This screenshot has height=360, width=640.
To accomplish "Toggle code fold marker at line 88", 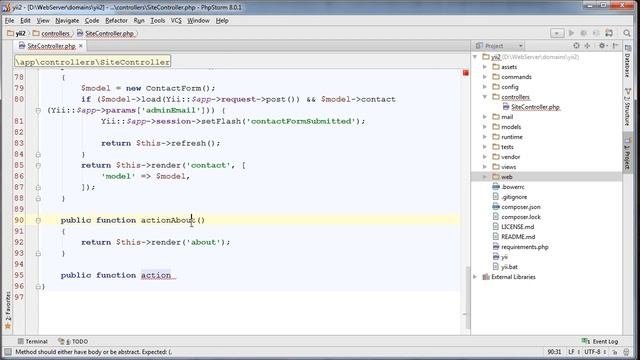I will 38,198.
